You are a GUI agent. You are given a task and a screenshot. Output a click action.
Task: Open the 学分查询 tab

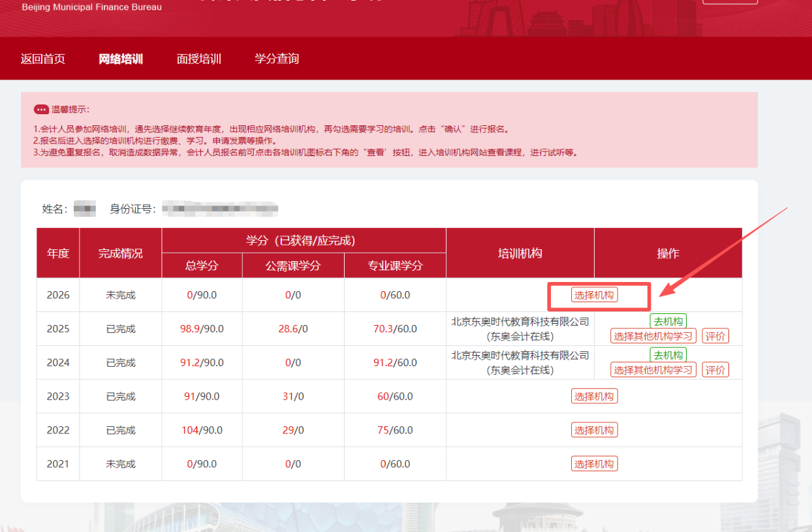click(x=277, y=58)
